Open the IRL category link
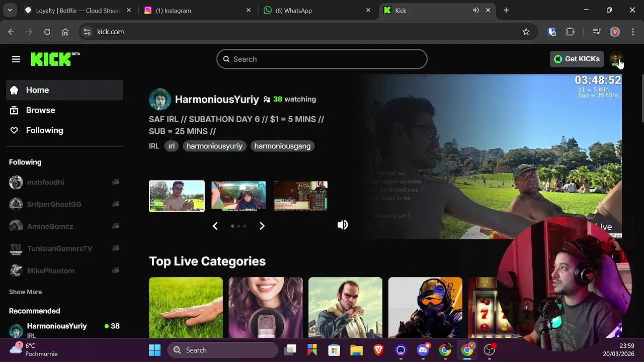This screenshot has height=362, width=644. coord(154,146)
